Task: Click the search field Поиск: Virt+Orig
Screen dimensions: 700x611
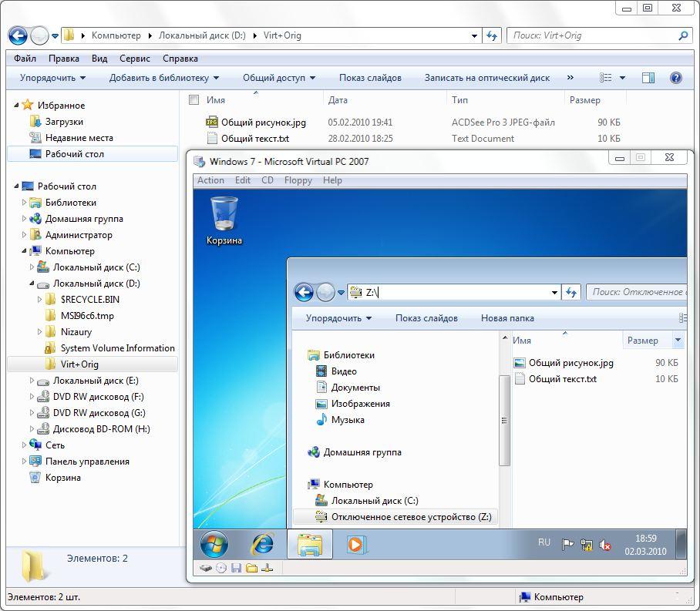Action: (x=592, y=35)
